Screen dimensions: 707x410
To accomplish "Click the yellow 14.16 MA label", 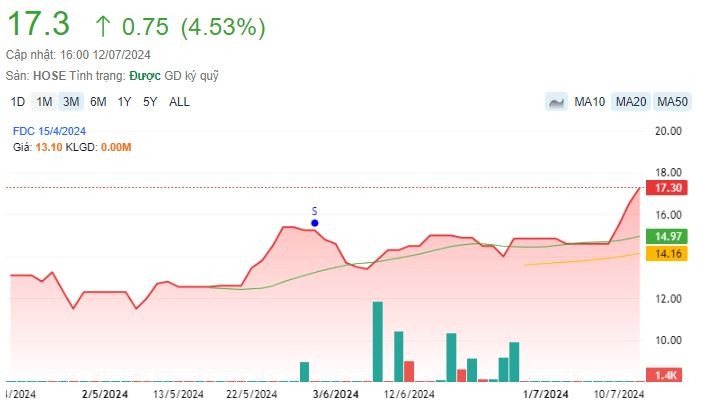I will (668, 254).
